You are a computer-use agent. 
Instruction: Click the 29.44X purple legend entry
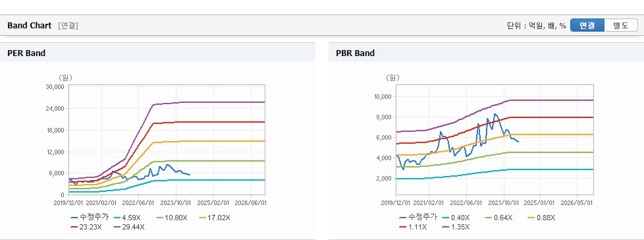click(128, 226)
